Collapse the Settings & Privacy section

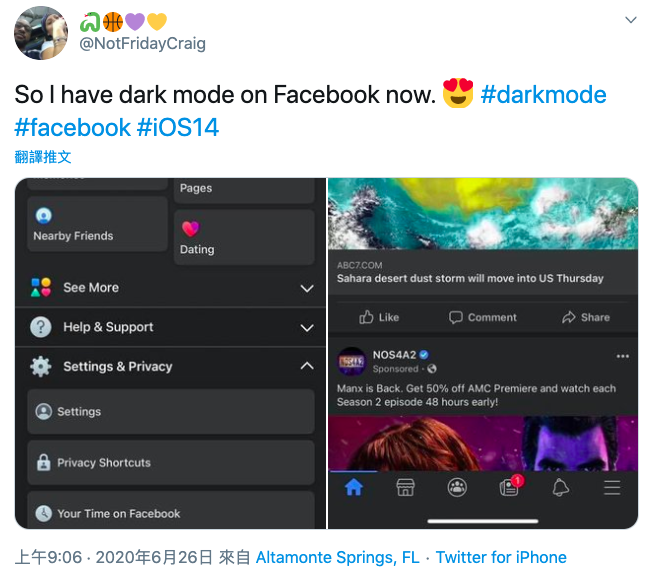tap(307, 366)
